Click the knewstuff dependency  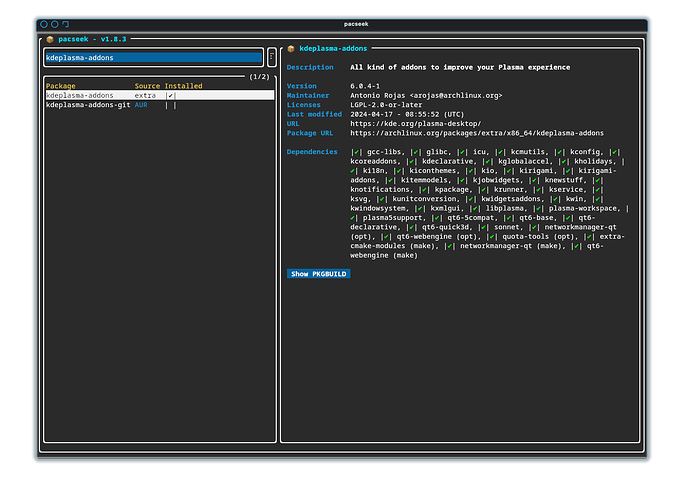click(x=564, y=180)
